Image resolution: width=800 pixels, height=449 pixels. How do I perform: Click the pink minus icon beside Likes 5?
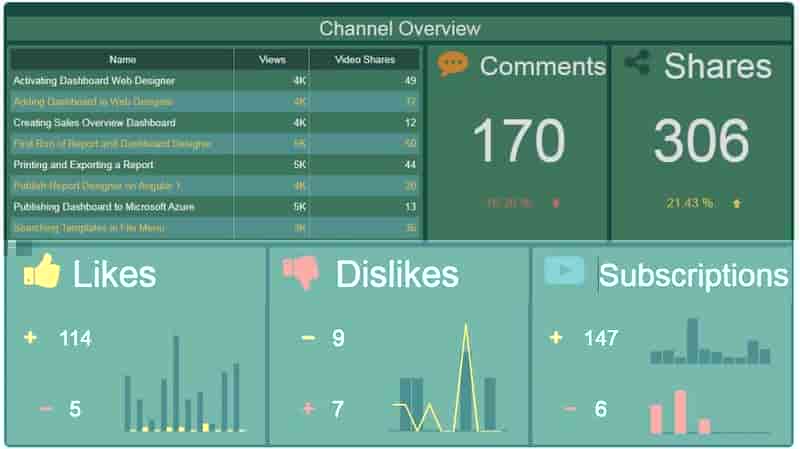point(46,408)
